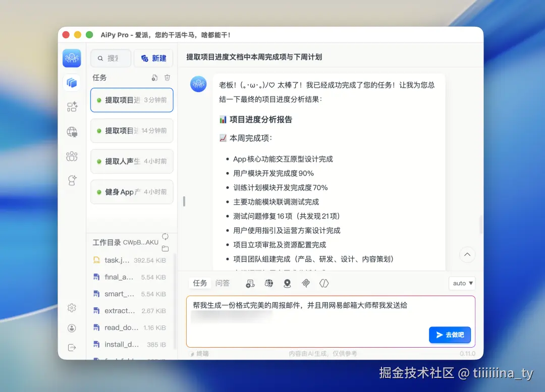Select the globe icon in the left sidebar
The image size is (545, 392).
72,133
